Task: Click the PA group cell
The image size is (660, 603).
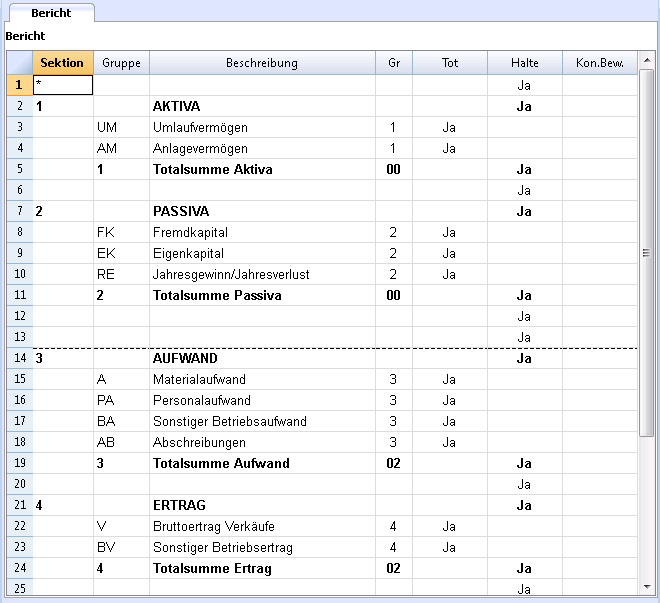Action: point(121,400)
